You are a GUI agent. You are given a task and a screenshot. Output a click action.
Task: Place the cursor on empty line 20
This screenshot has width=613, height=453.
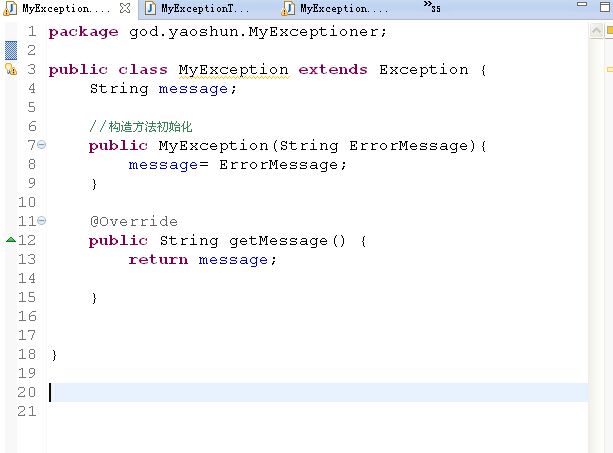[x=300, y=392]
